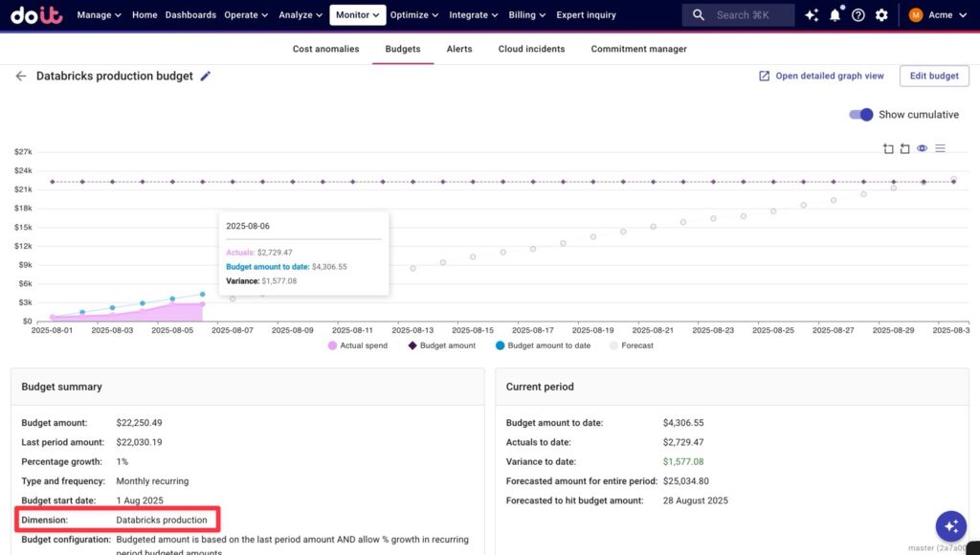Go back with the left arrow
The width and height of the screenshot is (980, 555).
(x=21, y=77)
